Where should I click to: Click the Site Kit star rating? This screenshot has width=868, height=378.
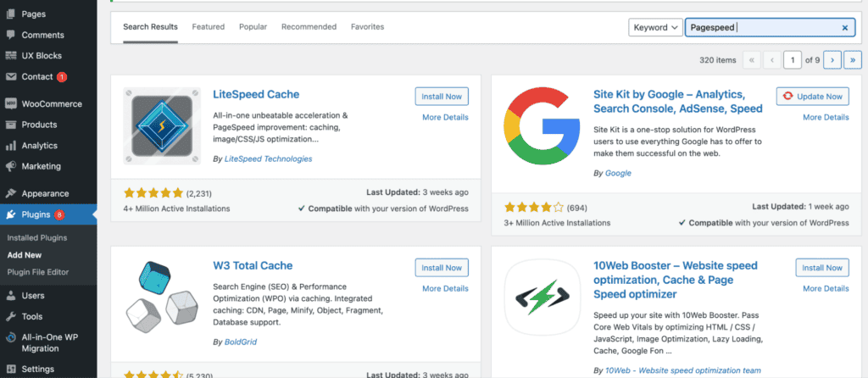[534, 208]
